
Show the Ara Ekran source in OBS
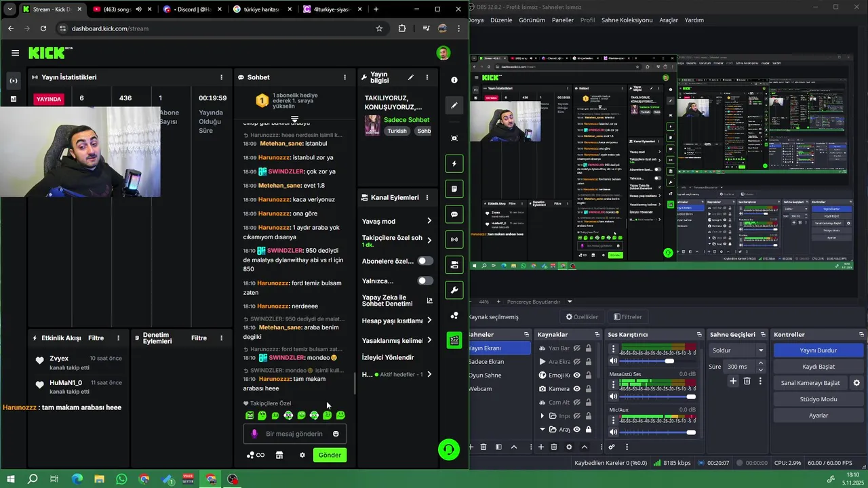[576, 361]
